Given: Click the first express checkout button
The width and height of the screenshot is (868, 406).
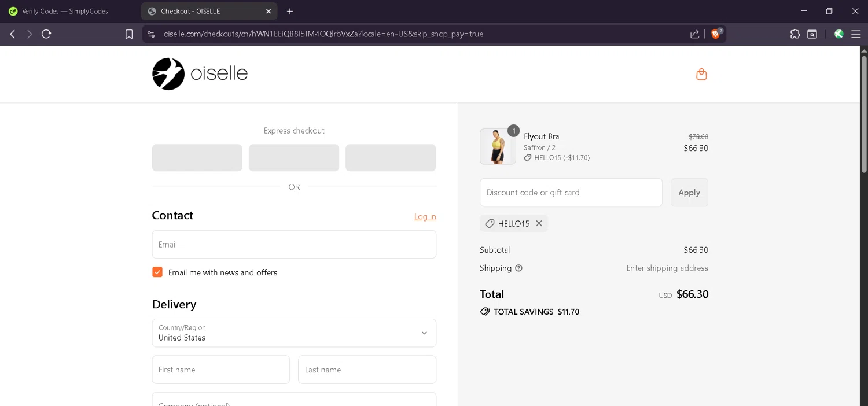Looking at the screenshot, I should (x=197, y=158).
